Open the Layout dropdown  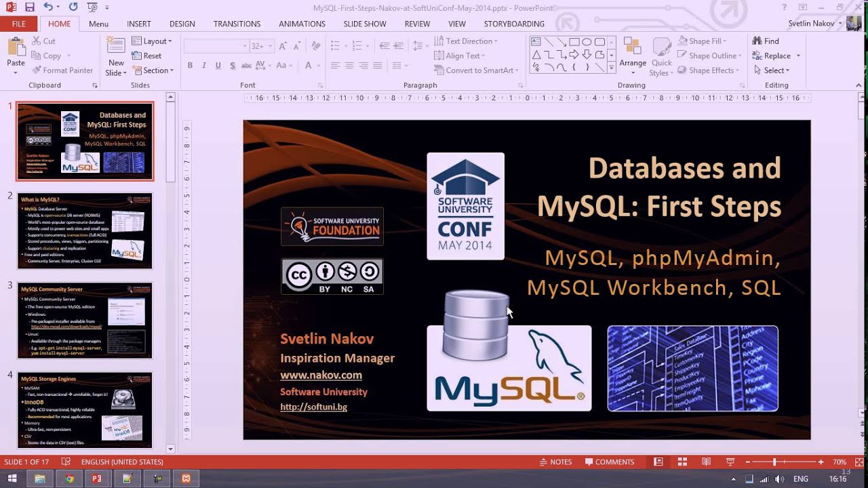point(152,41)
